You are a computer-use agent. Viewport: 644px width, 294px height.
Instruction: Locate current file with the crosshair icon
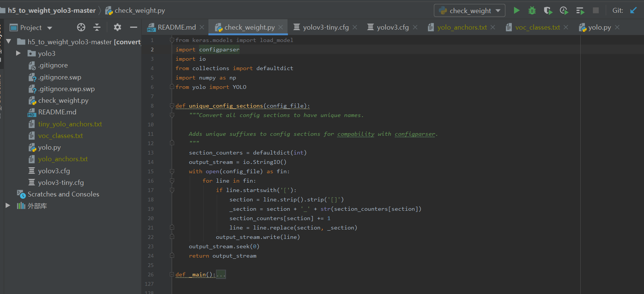81,27
